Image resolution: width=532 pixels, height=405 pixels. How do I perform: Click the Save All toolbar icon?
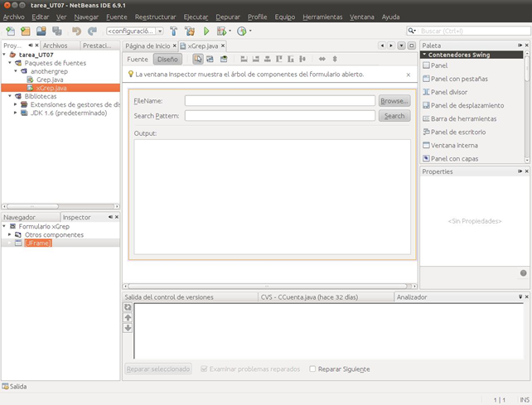[x=57, y=31]
